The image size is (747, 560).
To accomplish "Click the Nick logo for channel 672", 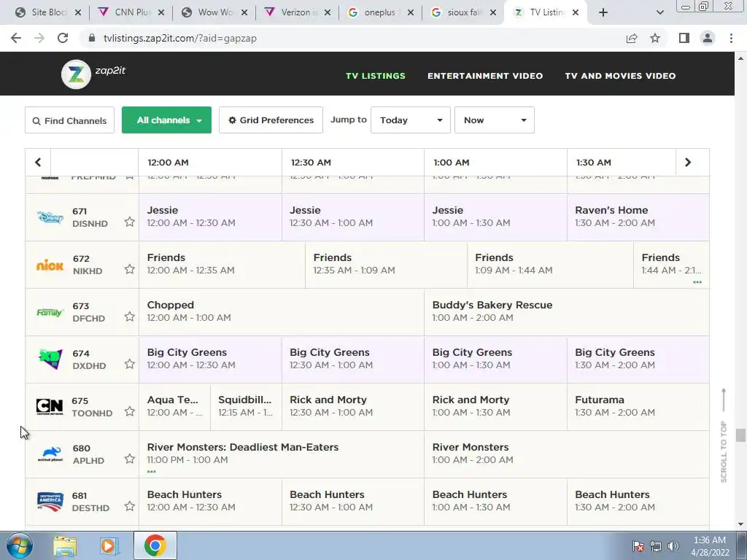I will click(50, 265).
